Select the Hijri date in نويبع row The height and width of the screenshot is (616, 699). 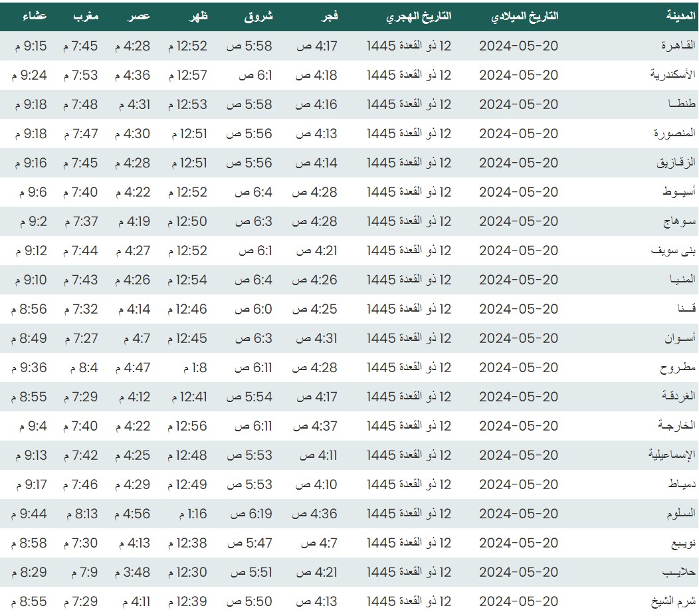coord(409,543)
